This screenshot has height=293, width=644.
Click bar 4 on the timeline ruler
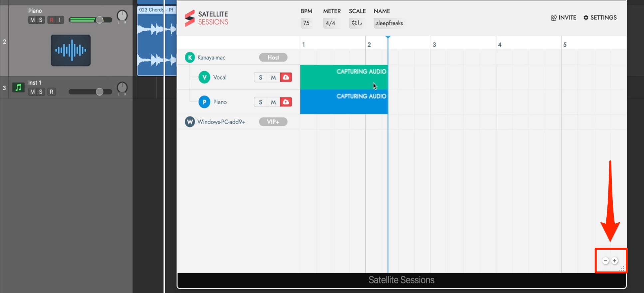point(500,45)
